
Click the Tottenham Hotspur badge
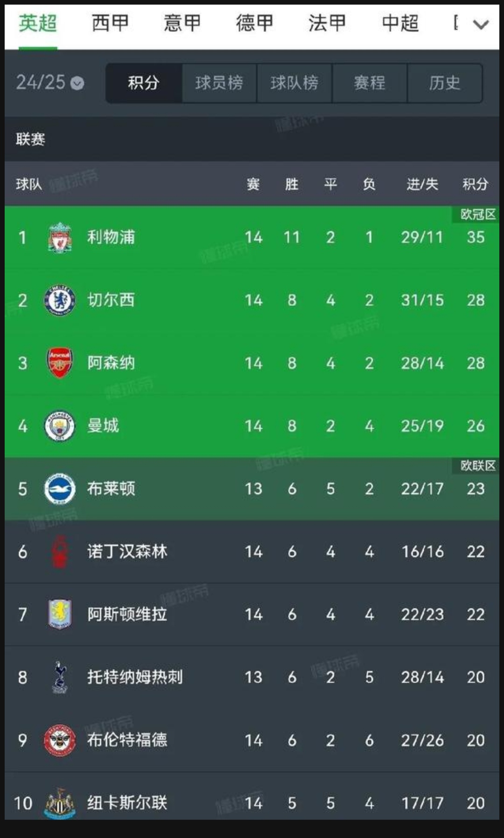coord(60,677)
